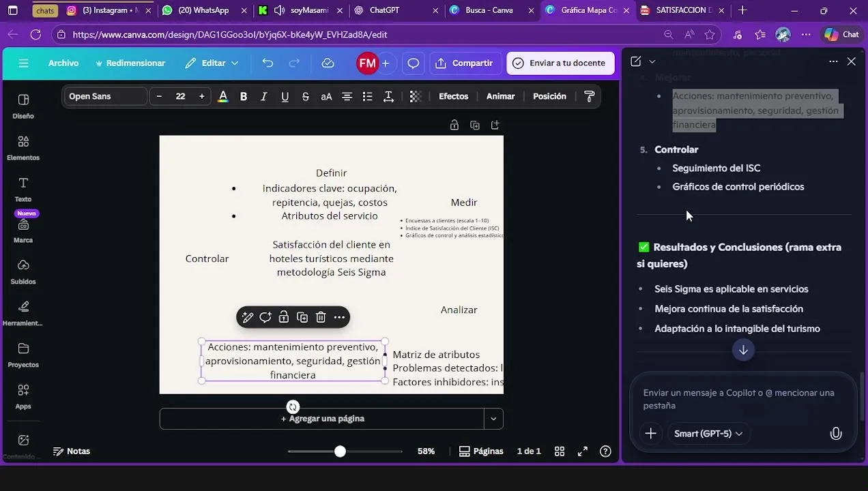Delete the selected text element
The width and height of the screenshot is (868, 491).
(x=321, y=317)
